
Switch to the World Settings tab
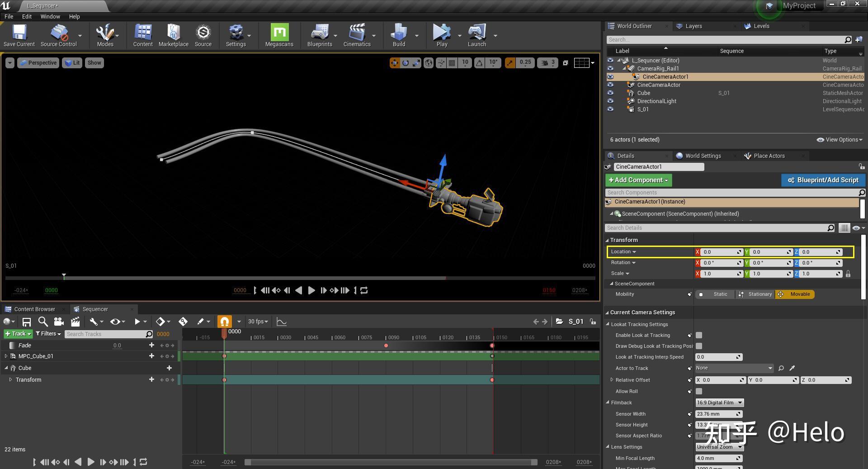(702, 156)
